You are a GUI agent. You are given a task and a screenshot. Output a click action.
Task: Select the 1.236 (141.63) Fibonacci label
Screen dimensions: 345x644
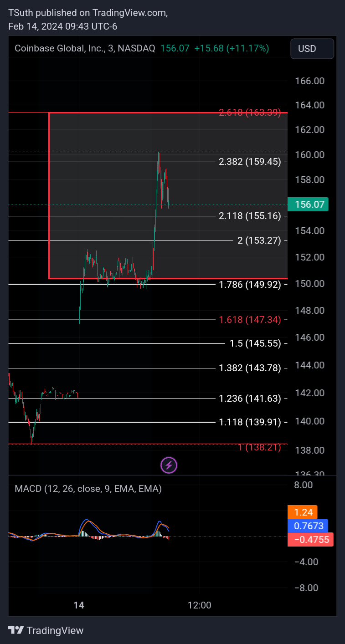[250, 399]
